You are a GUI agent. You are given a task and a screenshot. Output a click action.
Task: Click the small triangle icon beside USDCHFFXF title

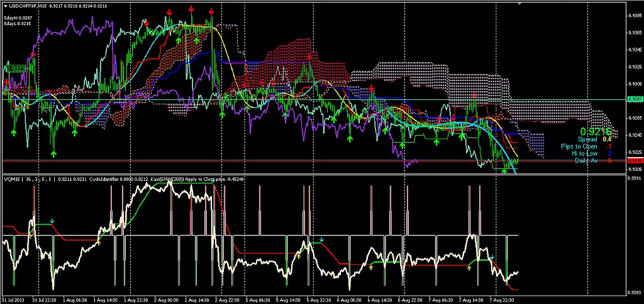[6, 6]
